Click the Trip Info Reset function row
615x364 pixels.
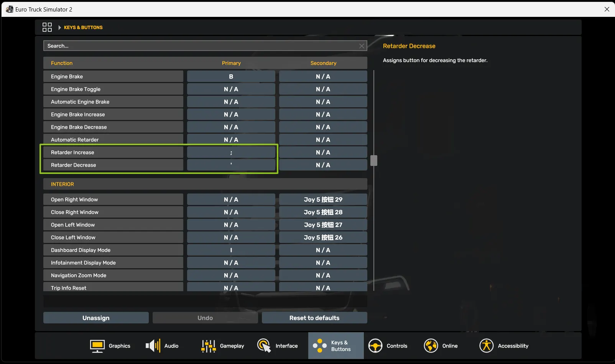(x=113, y=287)
